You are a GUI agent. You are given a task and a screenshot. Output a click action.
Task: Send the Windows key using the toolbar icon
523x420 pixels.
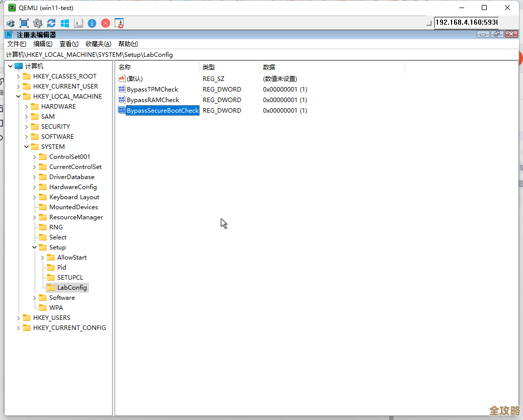coord(65,23)
